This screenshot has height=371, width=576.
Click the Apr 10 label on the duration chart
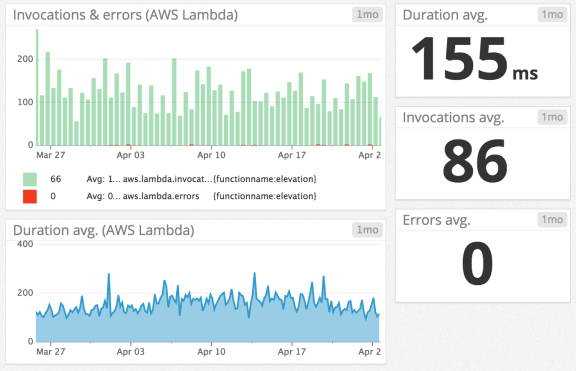211,352
